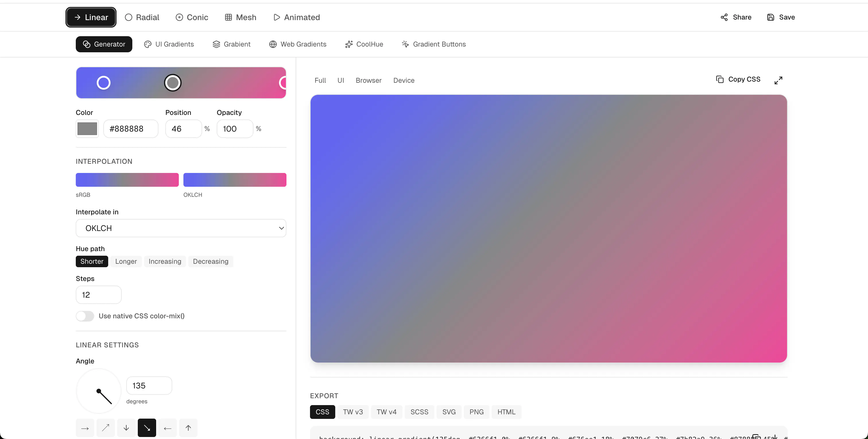Select the blue color stop handle

coord(103,83)
